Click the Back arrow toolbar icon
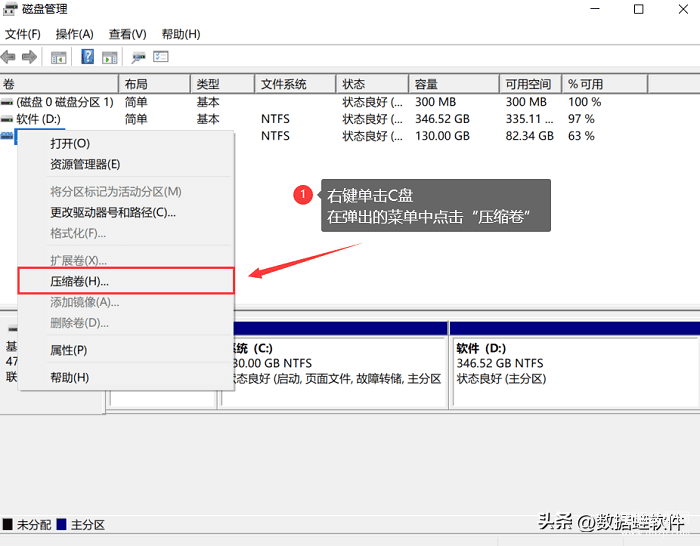This screenshot has width=700, height=546. click(x=8, y=57)
